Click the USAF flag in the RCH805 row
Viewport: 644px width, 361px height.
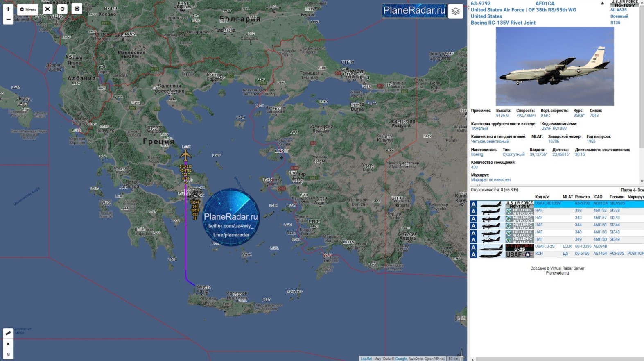520,254
